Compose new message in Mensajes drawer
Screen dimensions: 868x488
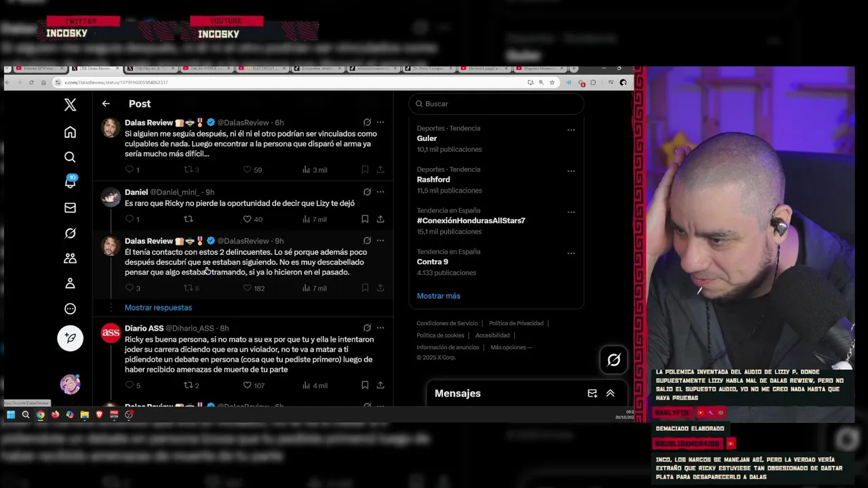pos(592,393)
